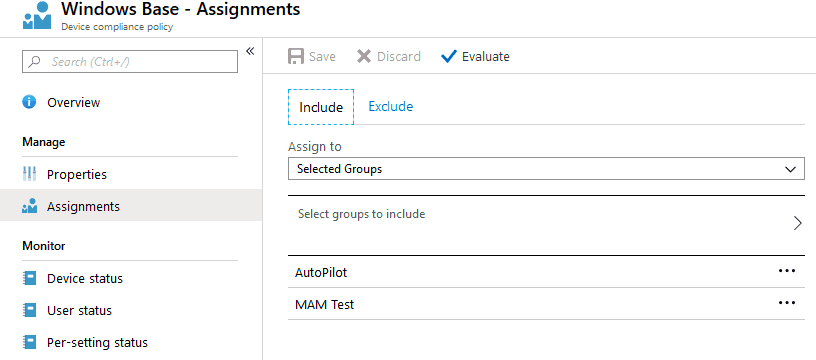
Task: Click the Manage section heading
Action: (44, 142)
